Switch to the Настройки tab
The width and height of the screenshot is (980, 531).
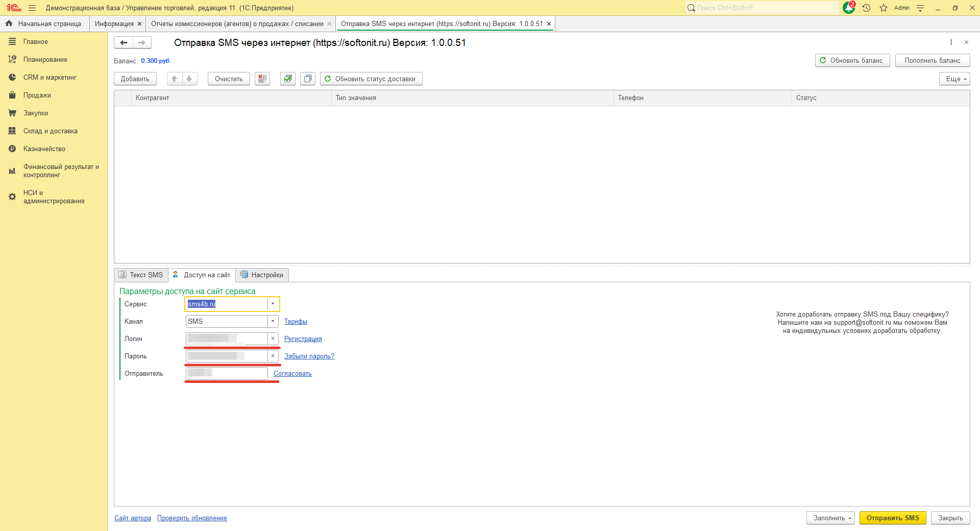coord(262,275)
